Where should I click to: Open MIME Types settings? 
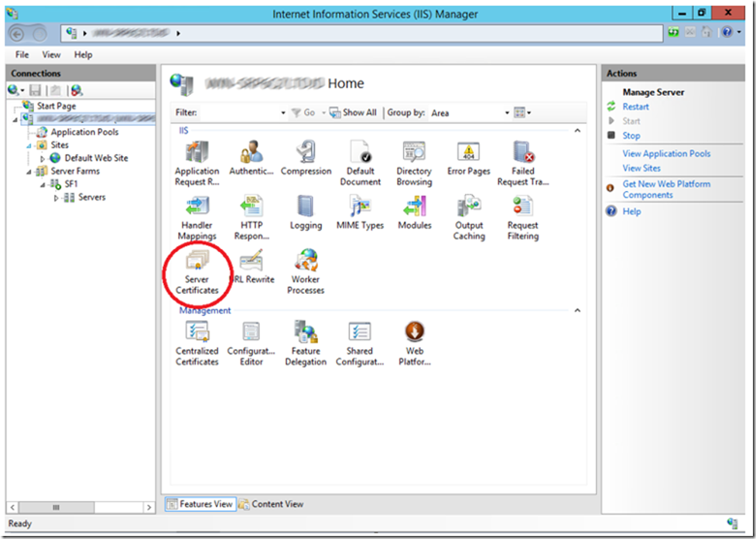click(x=360, y=212)
